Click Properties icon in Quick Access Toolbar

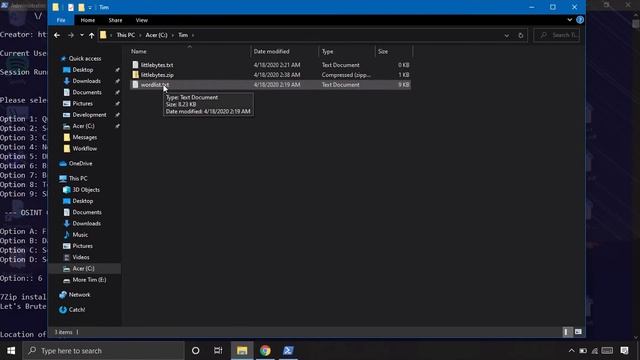click(x=71, y=7)
